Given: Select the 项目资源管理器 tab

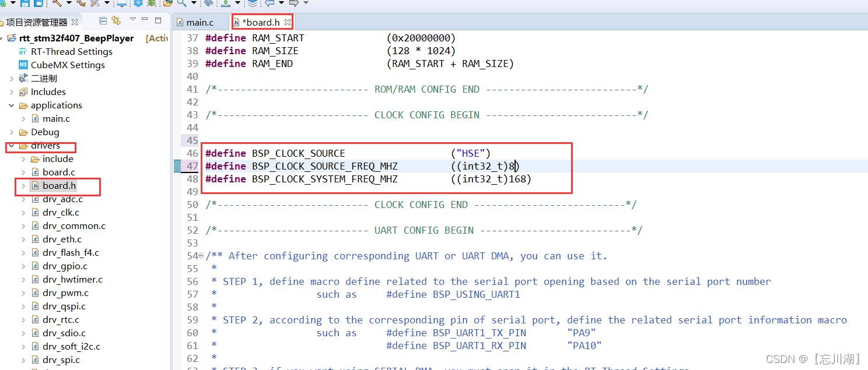Looking at the screenshot, I should [x=36, y=22].
